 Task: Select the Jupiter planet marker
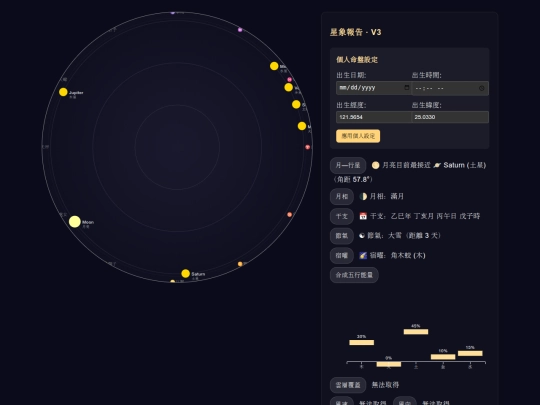click(63, 92)
